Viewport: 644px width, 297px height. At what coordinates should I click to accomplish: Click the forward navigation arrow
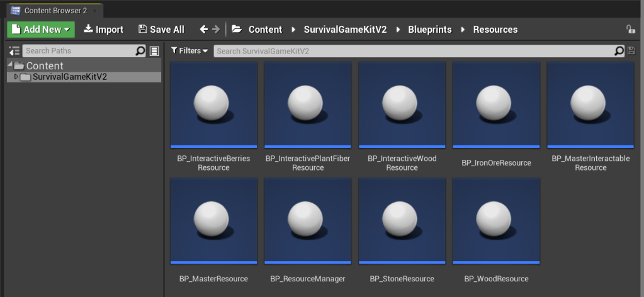point(217,29)
